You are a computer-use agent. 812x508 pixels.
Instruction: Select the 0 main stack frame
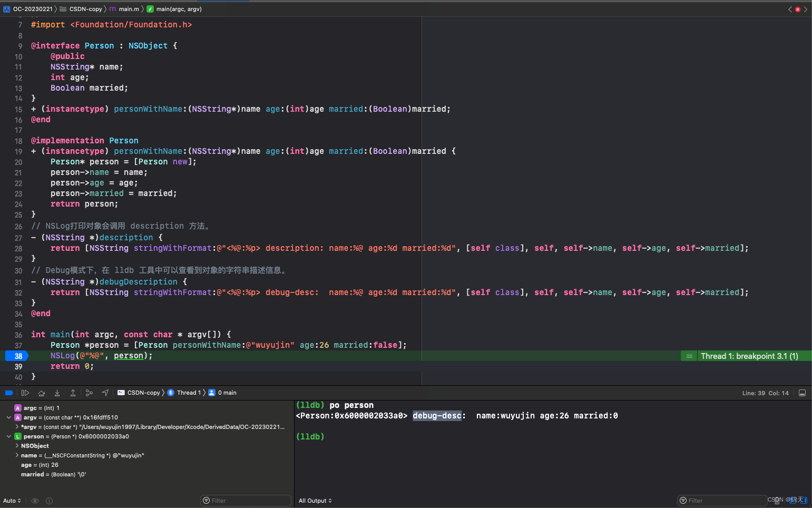click(222, 393)
